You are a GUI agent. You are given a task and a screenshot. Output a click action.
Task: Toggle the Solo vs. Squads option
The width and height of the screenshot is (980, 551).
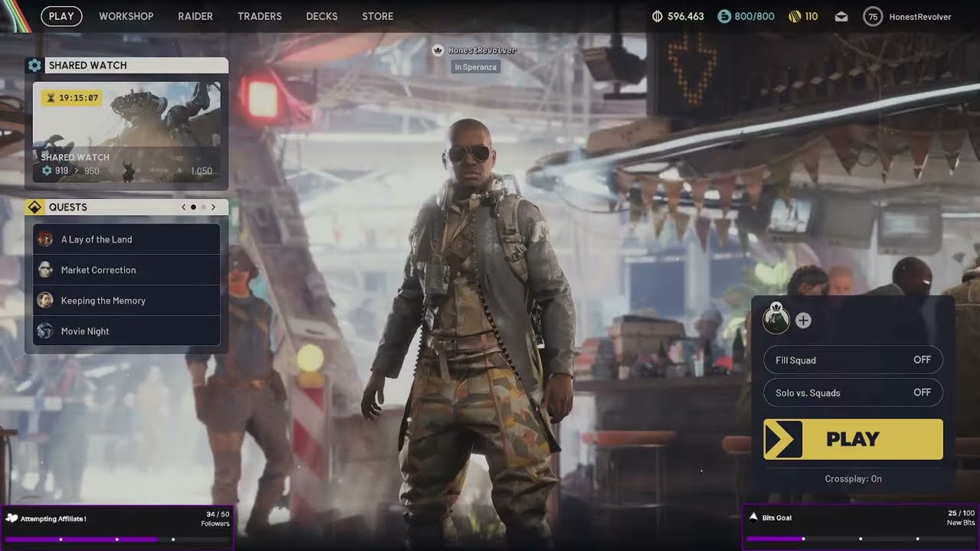[853, 393]
